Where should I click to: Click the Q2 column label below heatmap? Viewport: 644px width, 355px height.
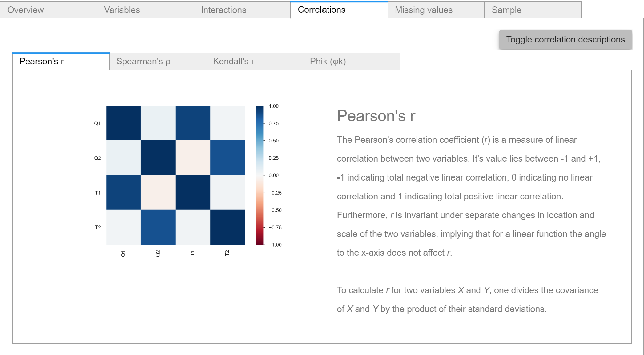[x=158, y=253]
